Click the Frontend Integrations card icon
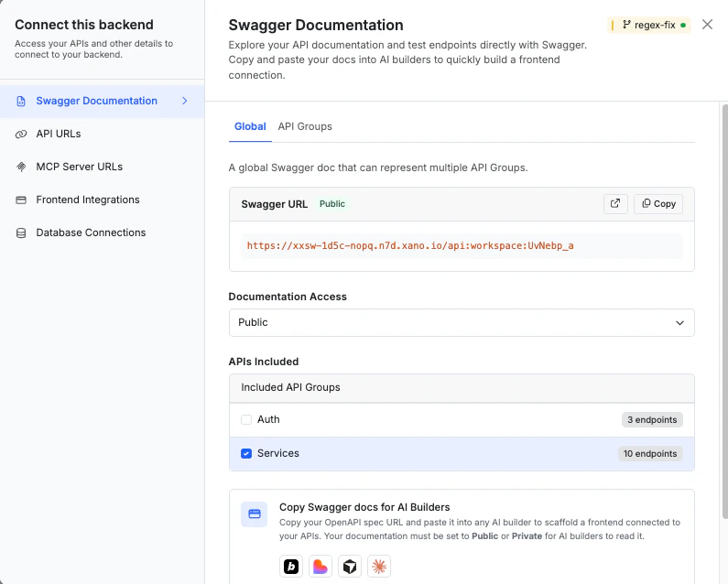The width and height of the screenshot is (728, 584). click(21, 200)
